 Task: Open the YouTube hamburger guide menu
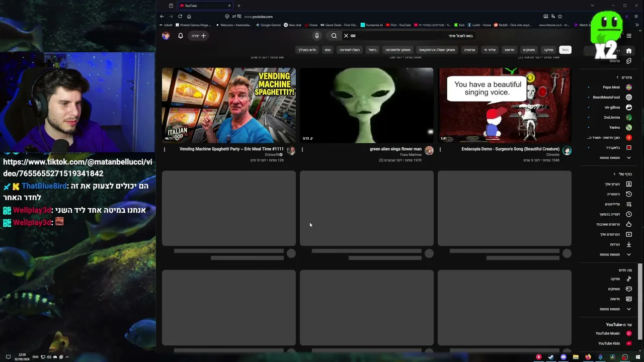[629, 36]
